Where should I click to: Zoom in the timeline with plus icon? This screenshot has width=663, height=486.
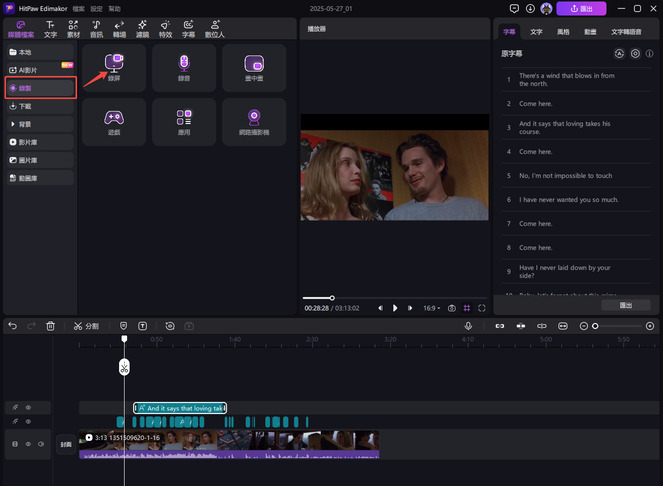tap(650, 326)
